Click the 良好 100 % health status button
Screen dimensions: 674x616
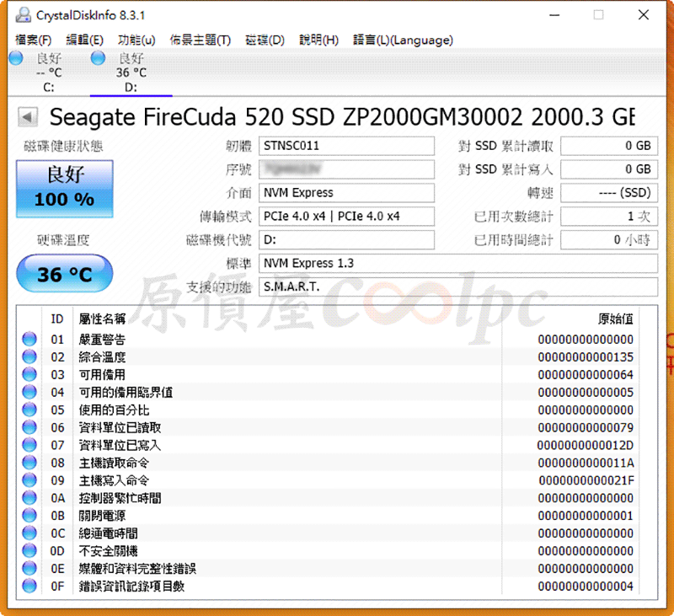click(65, 189)
